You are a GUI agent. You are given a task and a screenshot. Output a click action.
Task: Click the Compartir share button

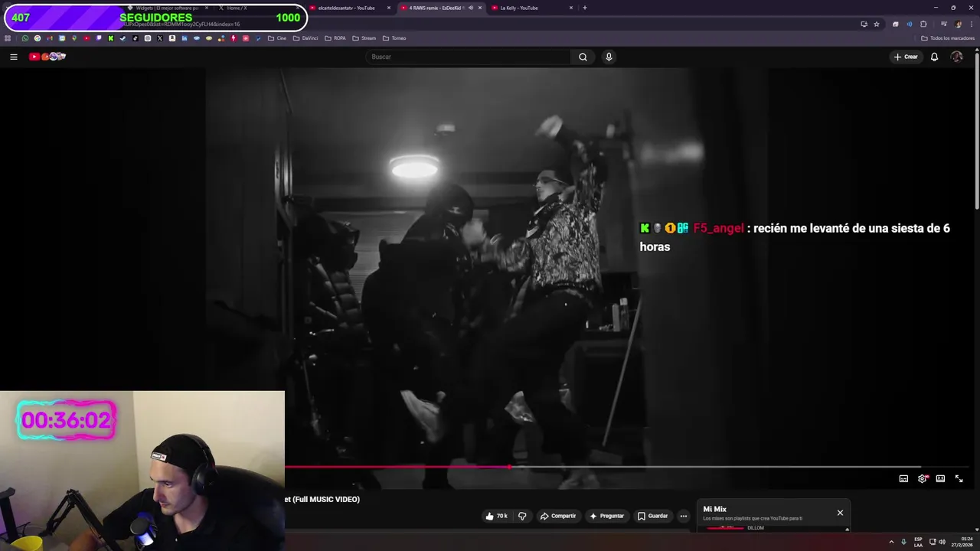click(x=558, y=516)
